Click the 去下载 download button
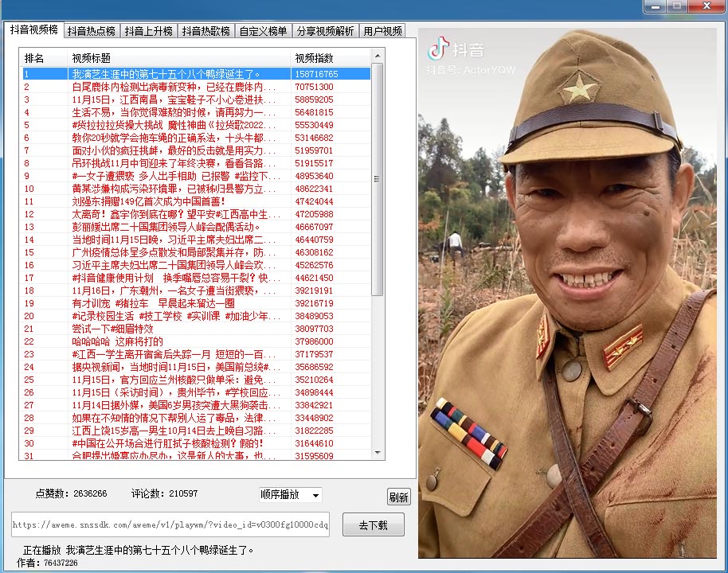Screen dimensions: 728x573 pyautogui.click(x=374, y=525)
